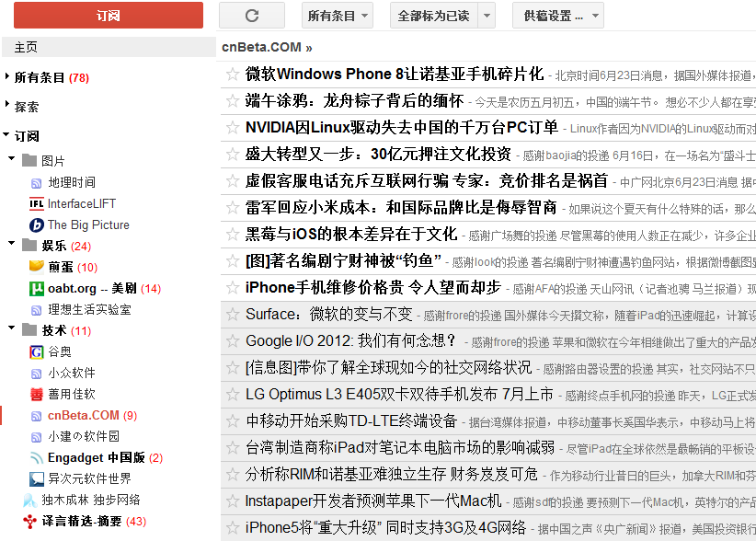Screen dimensions: 756x541
Task: Click the Engadget 中国版 feed icon
Action: click(x=36, y=457)
